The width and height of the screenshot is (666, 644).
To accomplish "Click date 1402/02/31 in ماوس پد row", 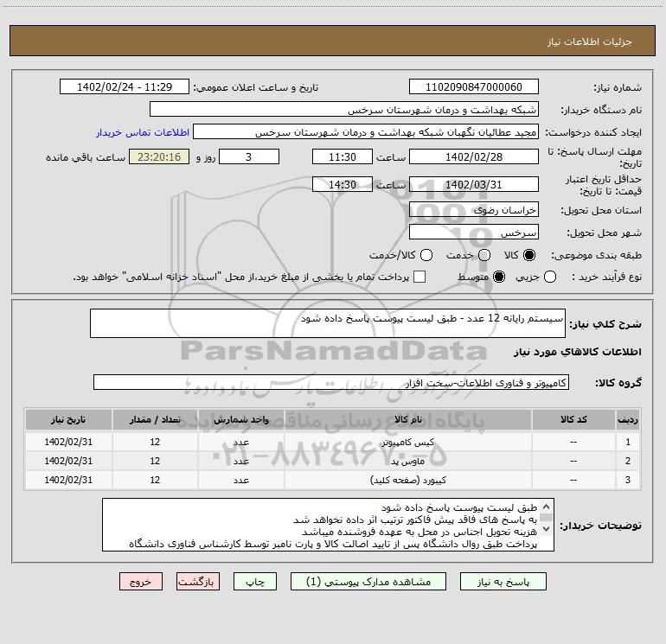I will (x=68, y=461).
